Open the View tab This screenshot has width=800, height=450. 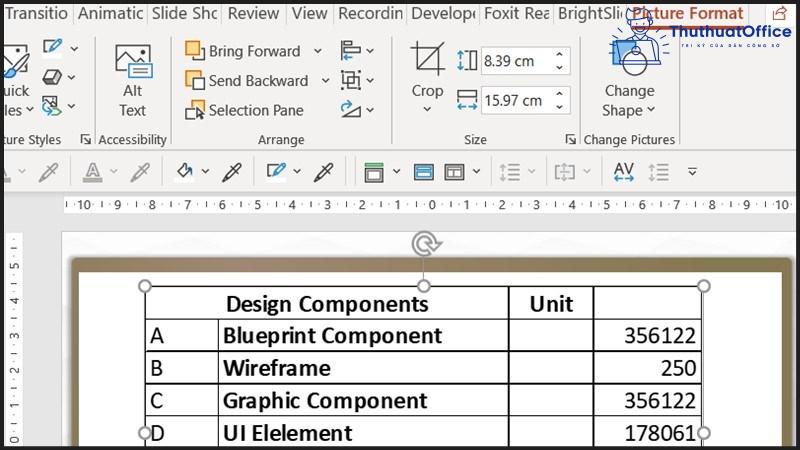pos(309,13)
